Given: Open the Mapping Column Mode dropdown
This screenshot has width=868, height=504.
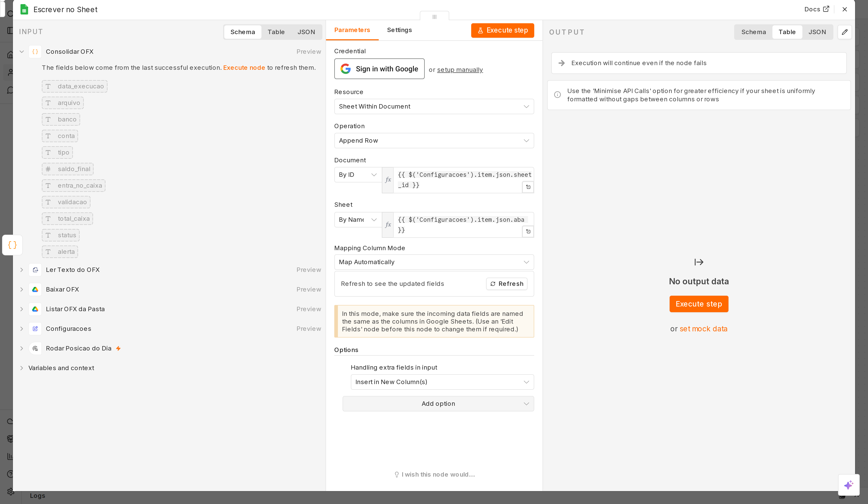Looking at the screenshot, I should [x=434, y=262].
